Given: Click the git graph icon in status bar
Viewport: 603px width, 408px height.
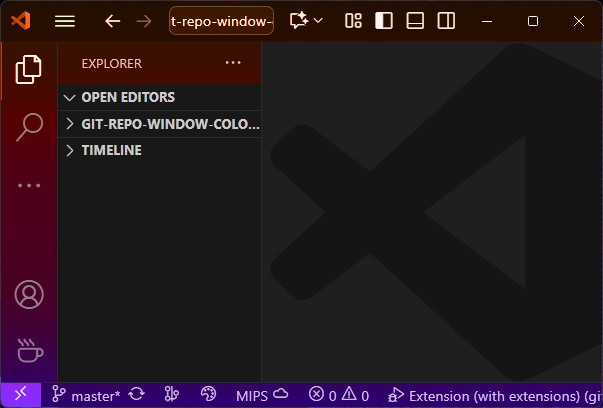Looking at the screenshot, I should pyautogui.click(x=170, y=395).
